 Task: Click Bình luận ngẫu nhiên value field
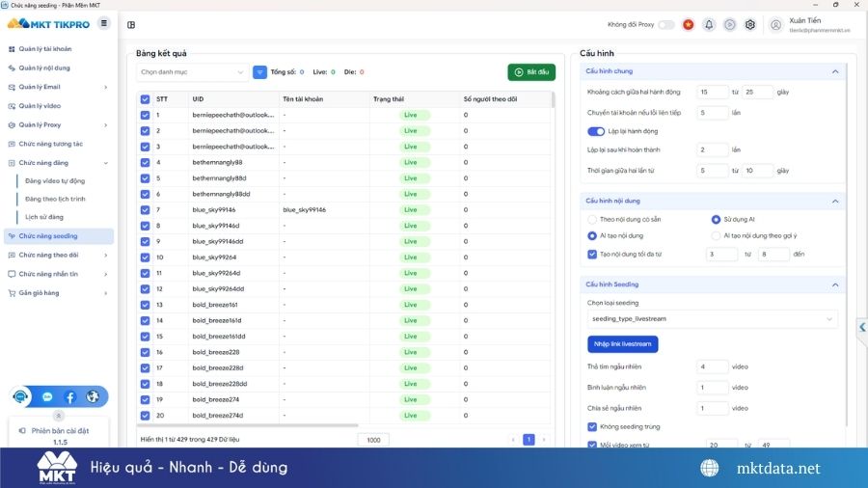click(x=712, y=388)
